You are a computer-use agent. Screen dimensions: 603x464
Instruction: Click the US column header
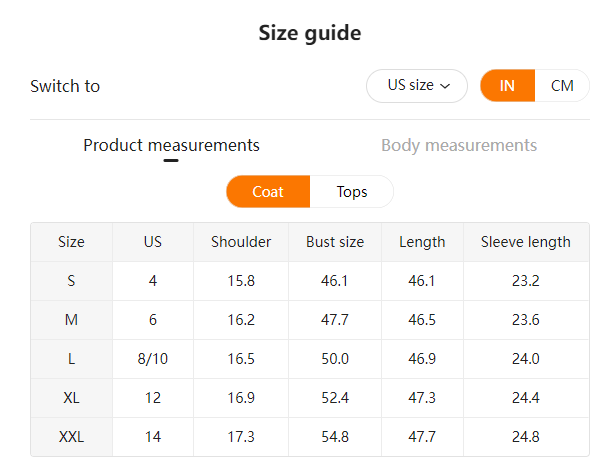pyautogui.click(x=153, y=242)
